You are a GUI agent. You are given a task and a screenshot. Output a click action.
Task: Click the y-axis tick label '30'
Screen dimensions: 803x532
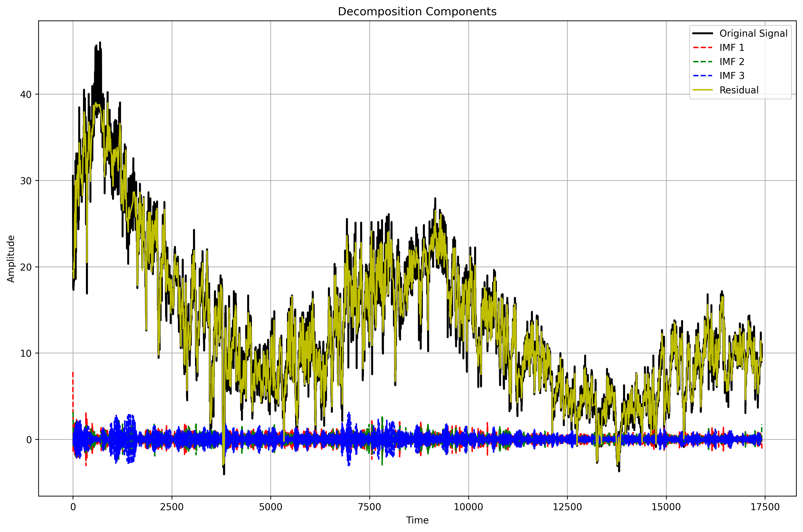click(26, 180)
